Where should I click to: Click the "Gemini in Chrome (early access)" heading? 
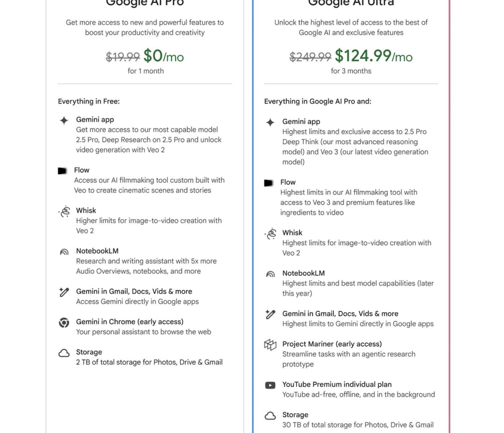130,322
